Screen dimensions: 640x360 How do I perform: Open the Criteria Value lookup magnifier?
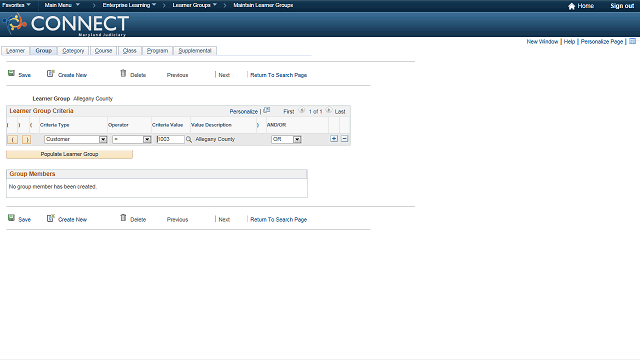189,140
